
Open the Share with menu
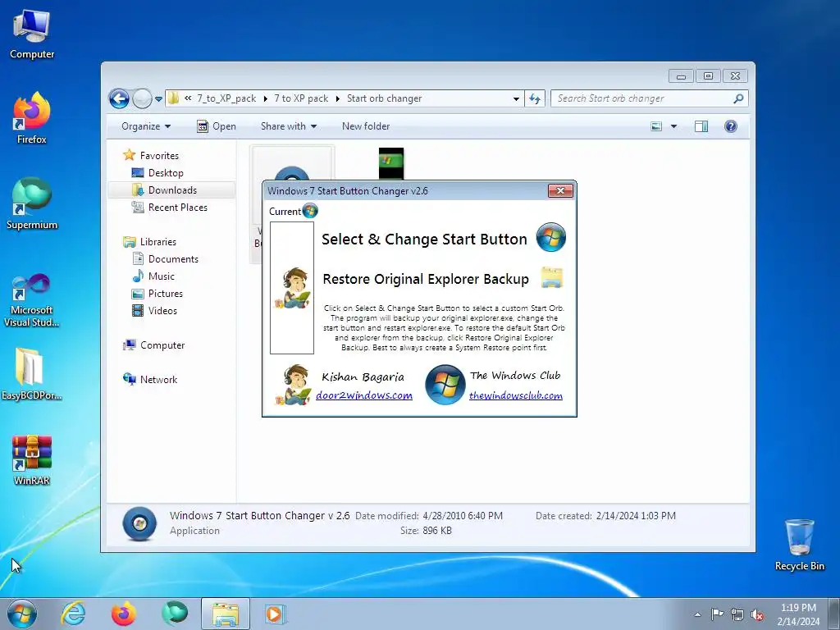[x=289, y=126]
